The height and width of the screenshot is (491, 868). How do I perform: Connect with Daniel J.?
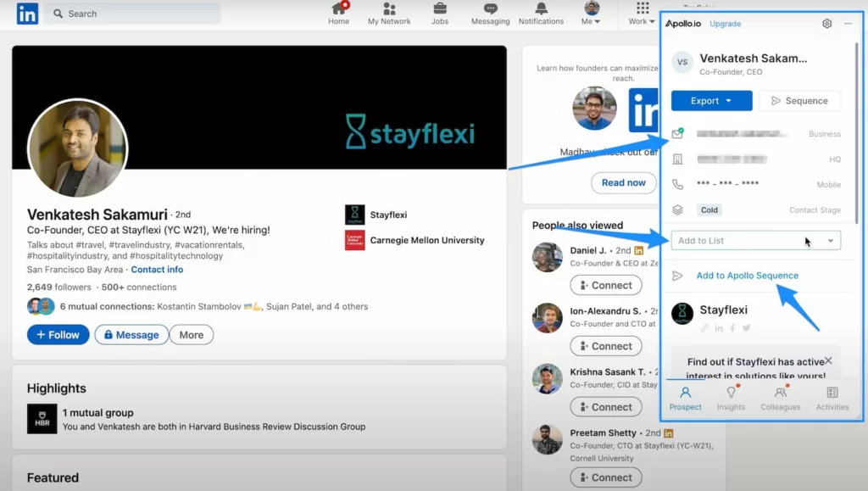tap(606, 285)
